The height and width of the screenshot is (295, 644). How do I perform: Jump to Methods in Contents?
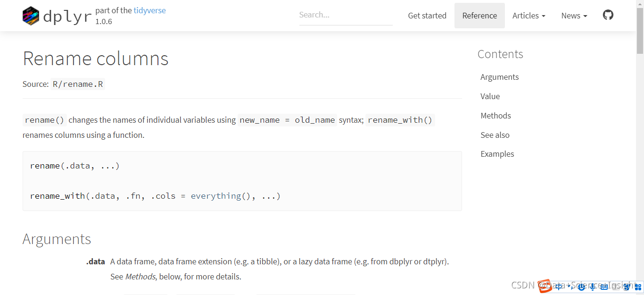(495, 116)
